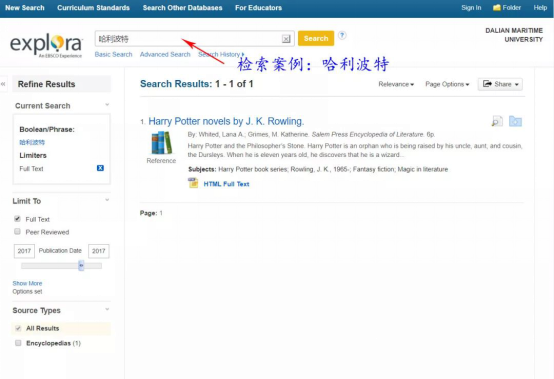Toggle the All Results checkbox
Image resolution: width=554 pixels, height=379 pixels.
(18, 328)
